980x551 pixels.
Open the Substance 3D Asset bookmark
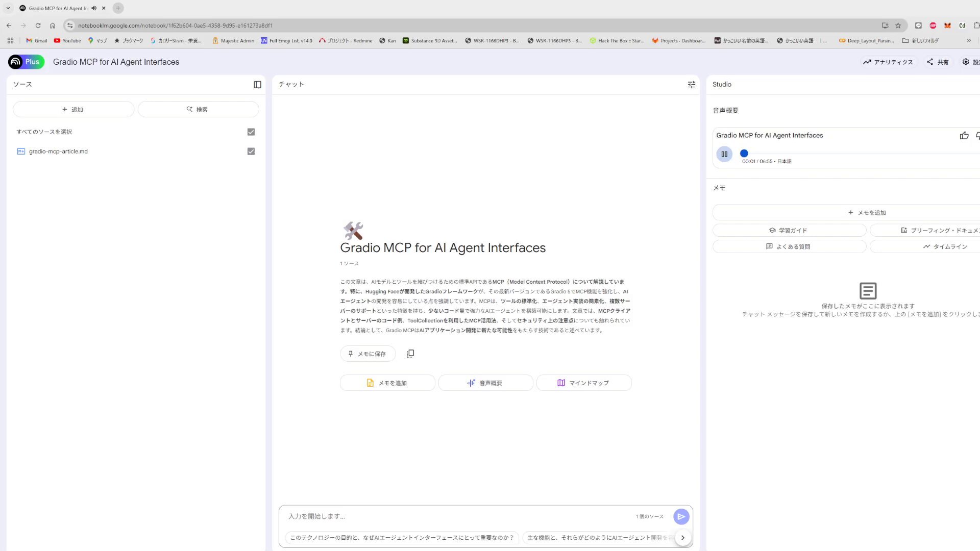coord(430,41)
